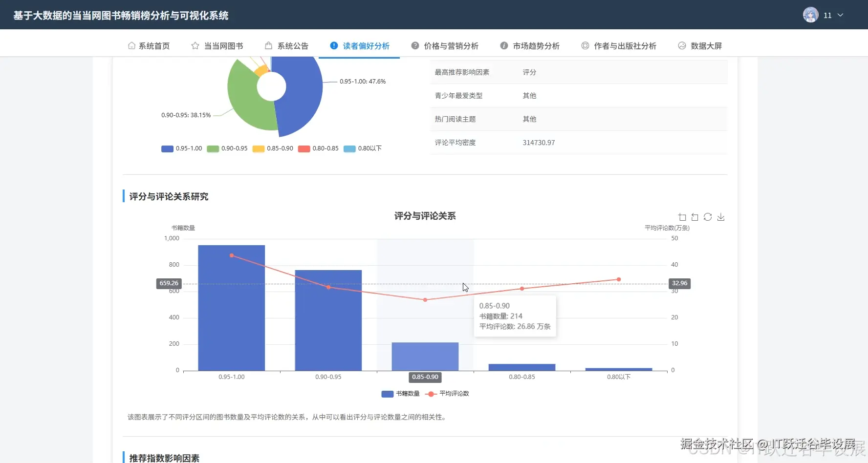Click the chart restore refresh icon
Screen dimensions: 868x463
click(708, 217)
